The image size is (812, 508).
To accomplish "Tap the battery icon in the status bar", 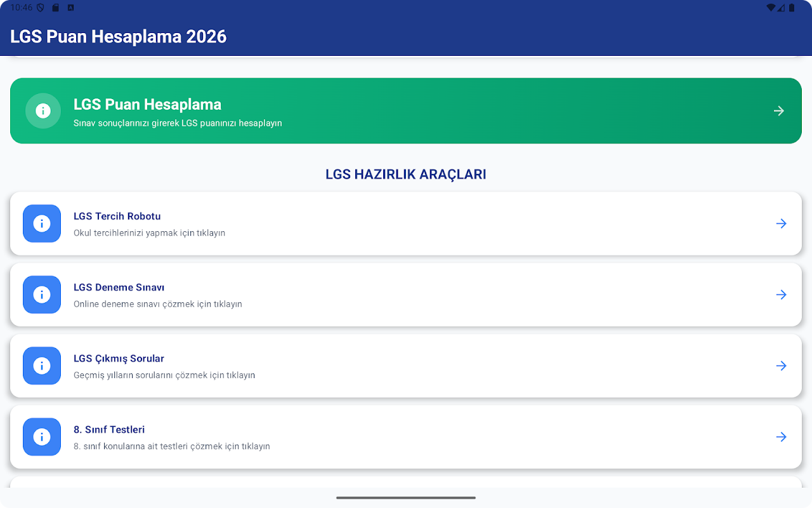I will click(x=792, y=8).
